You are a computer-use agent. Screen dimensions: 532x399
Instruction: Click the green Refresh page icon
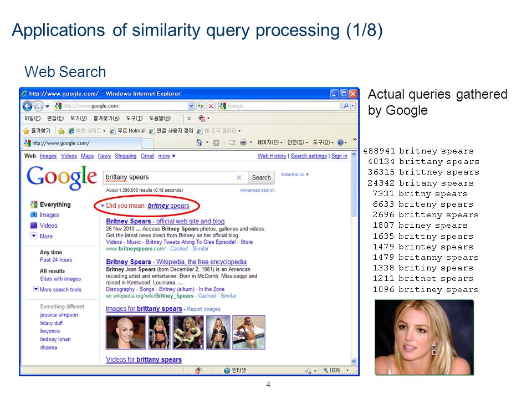point(201,106)
